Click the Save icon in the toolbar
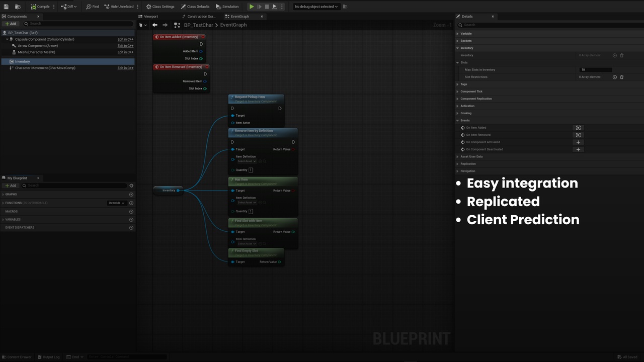The height and width of the screenshot is (362, 644). 6,7
